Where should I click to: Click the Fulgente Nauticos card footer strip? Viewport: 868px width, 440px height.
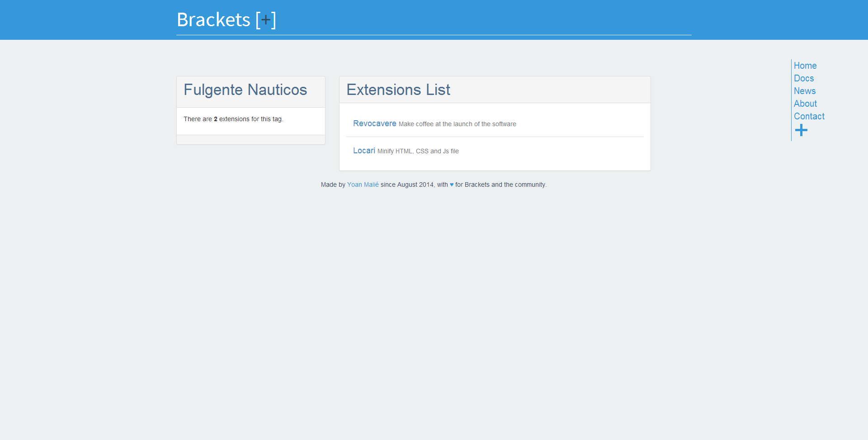[250, 140]
